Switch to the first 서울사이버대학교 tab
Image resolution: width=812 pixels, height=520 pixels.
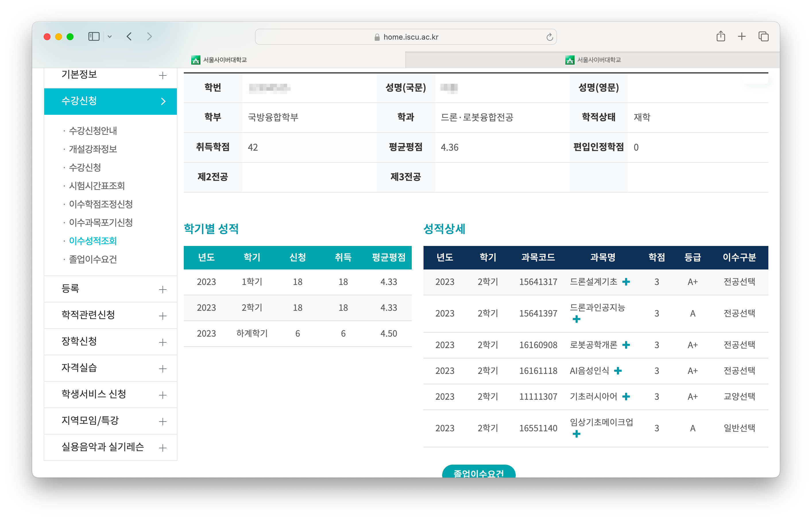coord(219,60)
